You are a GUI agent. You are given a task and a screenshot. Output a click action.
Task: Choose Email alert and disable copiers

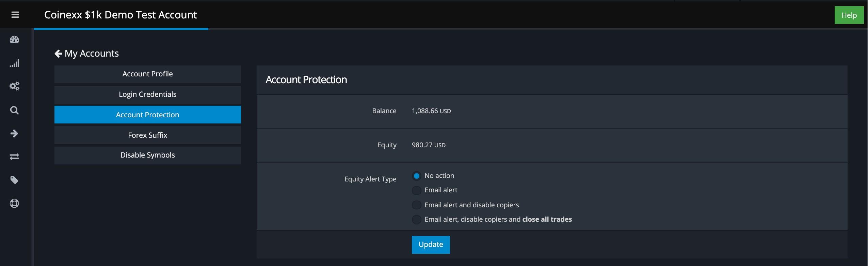pyautogui.click(x=416, y=205)
